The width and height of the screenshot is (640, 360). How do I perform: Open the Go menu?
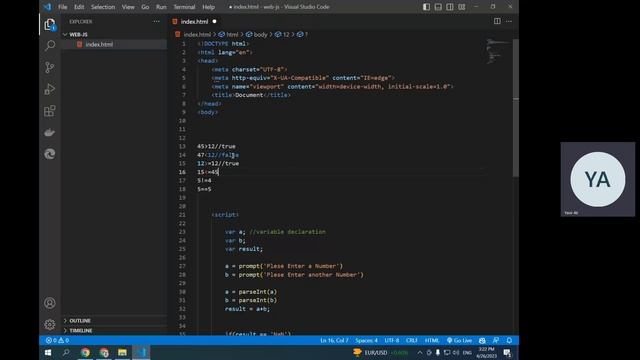tap(145, 7)
